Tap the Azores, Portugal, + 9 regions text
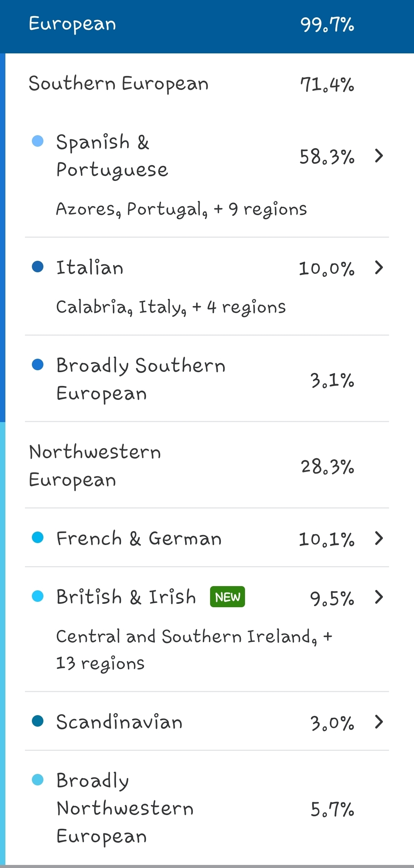Screen dimensions: 414x868 pyautogui.click(x=181, y=210)
